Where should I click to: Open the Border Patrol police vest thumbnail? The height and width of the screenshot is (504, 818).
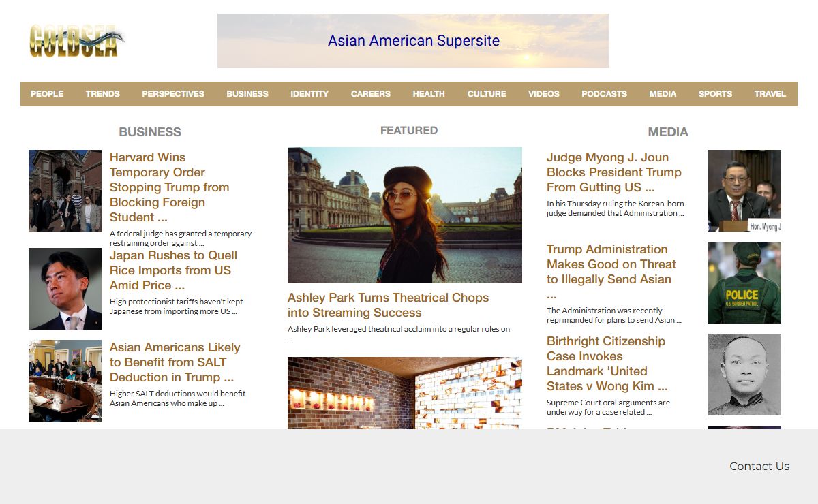744,283
